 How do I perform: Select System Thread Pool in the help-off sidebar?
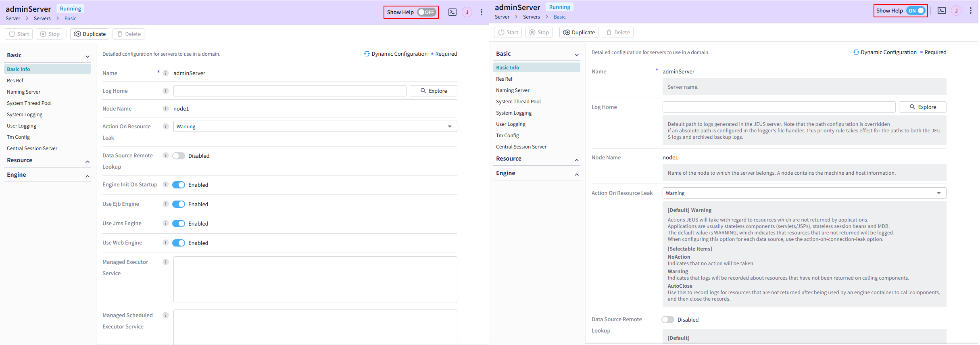pyautogui.click(x=29, y=103)
